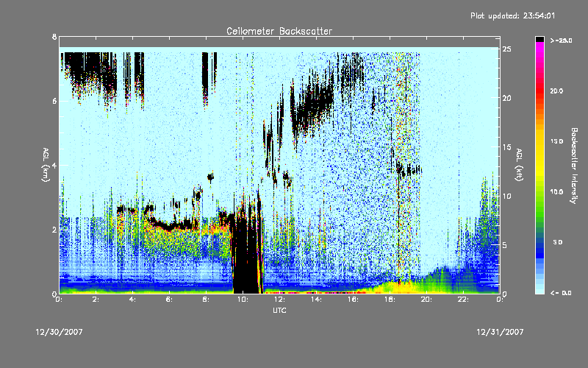588x368 pixels.
Task: Click the 5.0 colorbar tick label
Action: coord(558,242)
